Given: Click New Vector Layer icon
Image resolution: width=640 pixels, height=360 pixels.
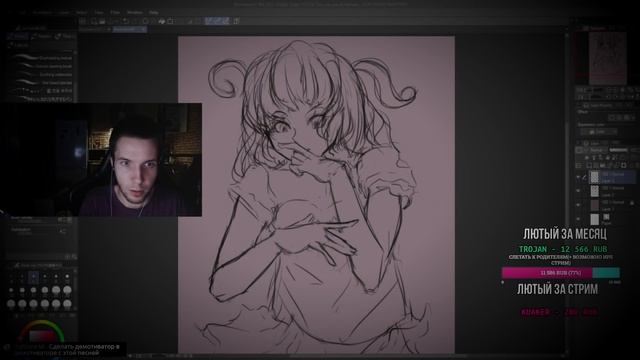Looking at the screenshot, I should pyautogui.click(x=597, y=165).
